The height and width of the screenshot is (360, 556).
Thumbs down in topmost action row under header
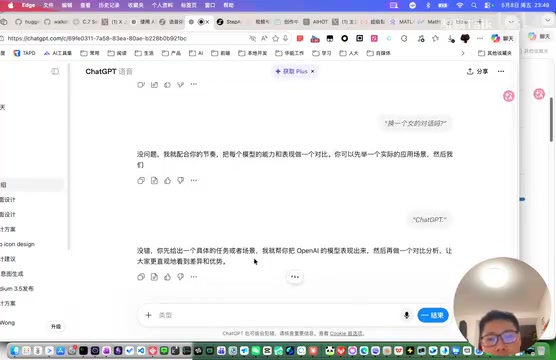pyautogui.click(x=180, y=85)
